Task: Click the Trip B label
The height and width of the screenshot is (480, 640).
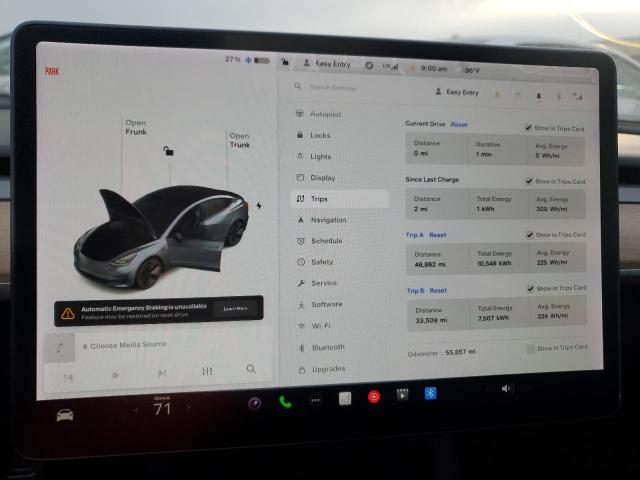Action: pos(415,291)
